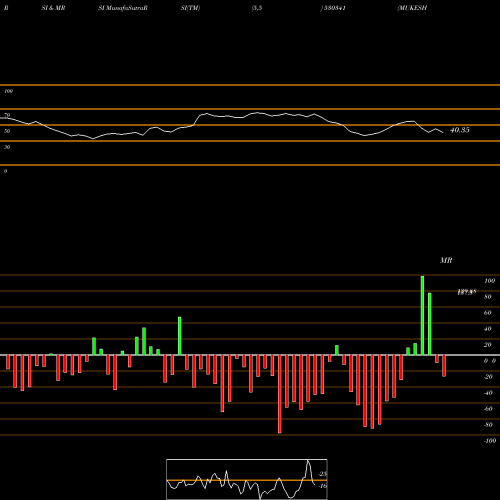Click the SI & MR header text
Screen dimensions: 500x500
pyautogui.click(x=53, y=8)
